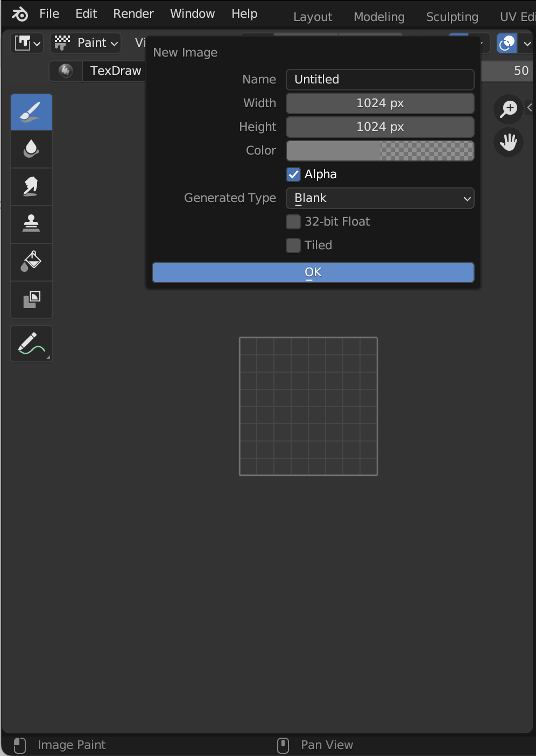Click the Color swatch in New Image
Viewport: 536px width, 756px height.
click(380, 151)
